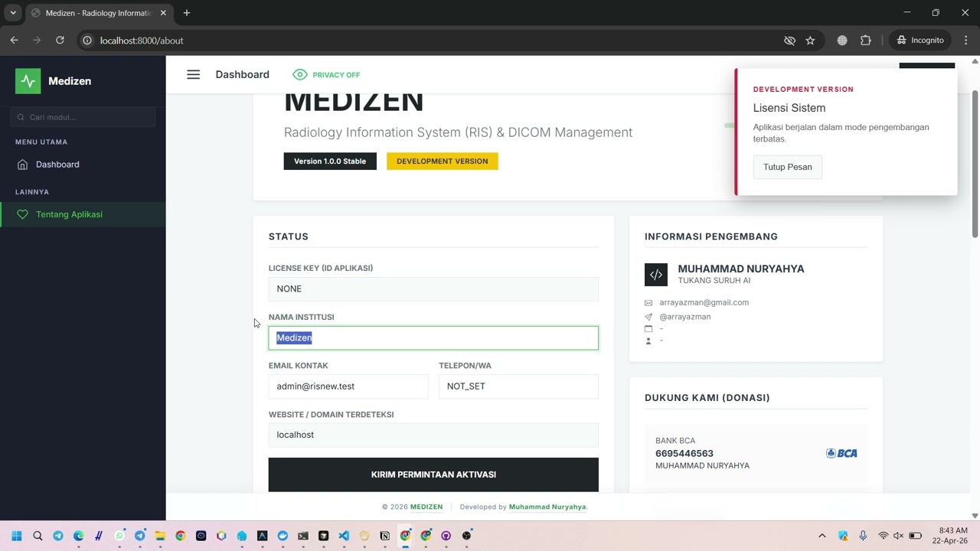Screen dimensions: 980x551
Task: Click the Nama Institusi field containing Medizen
Action: pyautogui.click(x=433, y=337)
